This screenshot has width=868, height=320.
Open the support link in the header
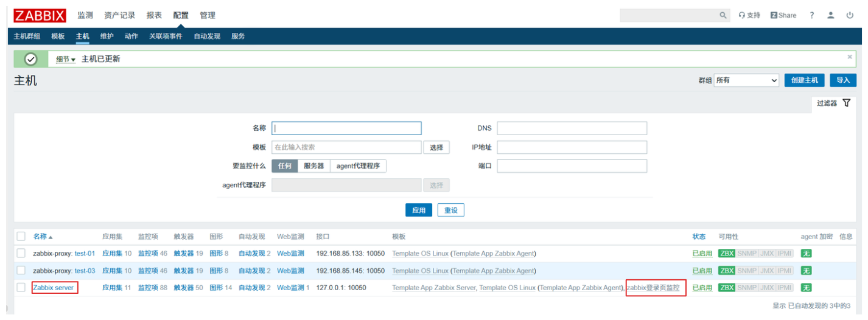(749, 15)
